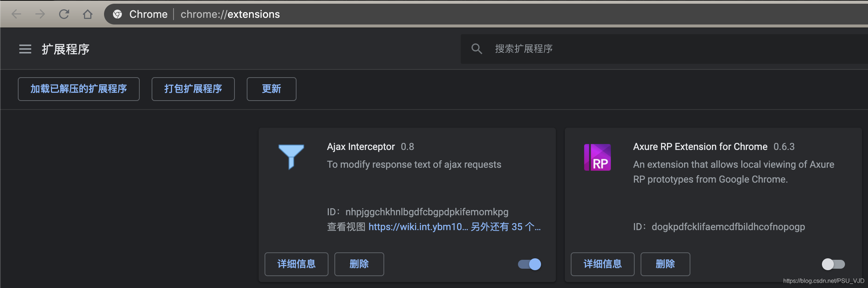Screen dimensions: 868x288
Task: Open 详细信息 for Ajax Interceptor
Action: coord(297,264)
